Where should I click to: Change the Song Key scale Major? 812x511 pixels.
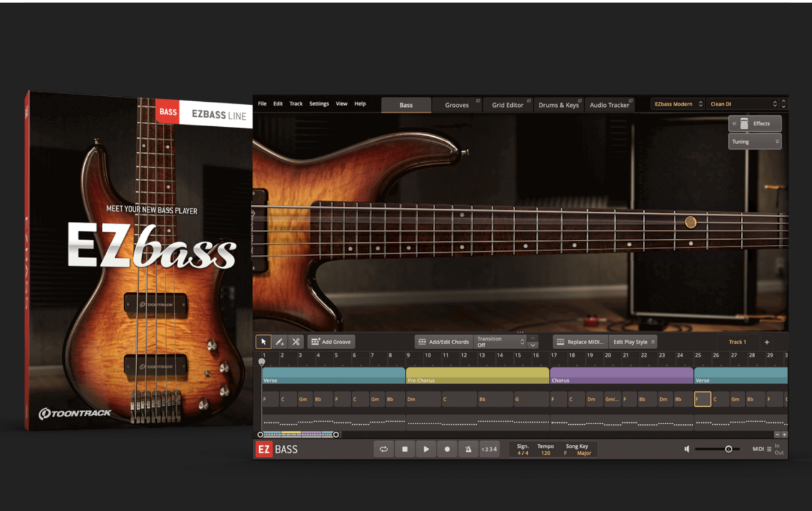[x=584, y=453]
